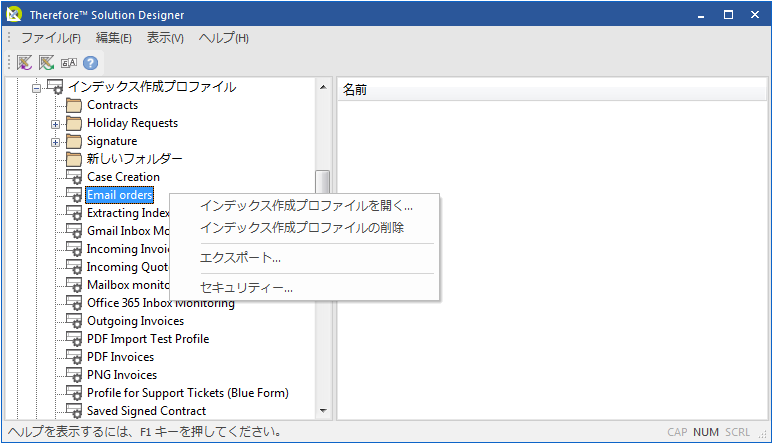
Task: Select the Case Creation profile
Action: tap(123, 177)
